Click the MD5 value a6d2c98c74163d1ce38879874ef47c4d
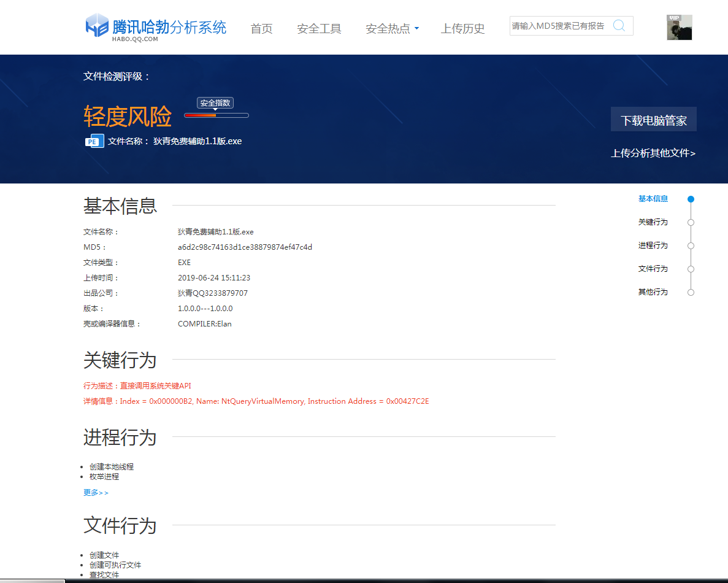Image resolution: width=728 pixels, height=583 pixels. (245, 247)
